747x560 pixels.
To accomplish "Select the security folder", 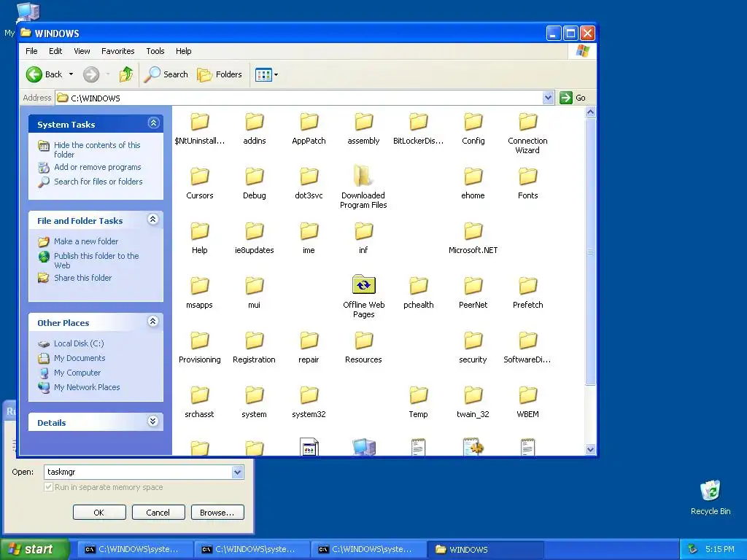I will coord(473,346).
